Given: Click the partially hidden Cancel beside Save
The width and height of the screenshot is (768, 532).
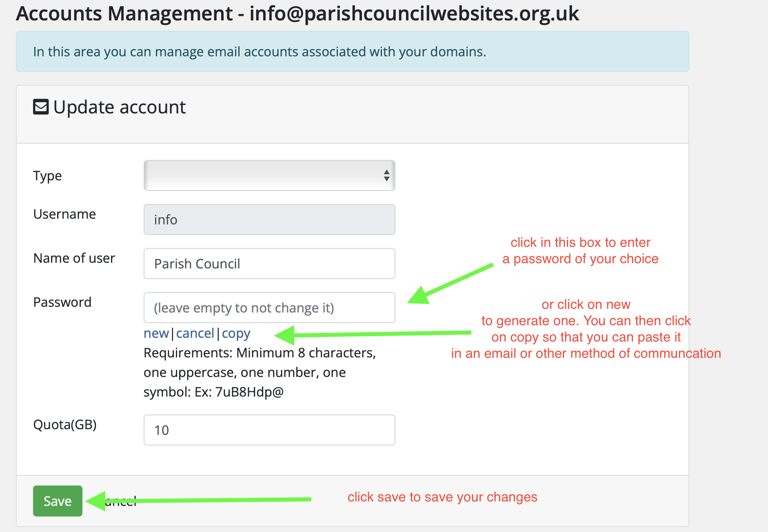Looking at the screenshot, I should [122, 501].
